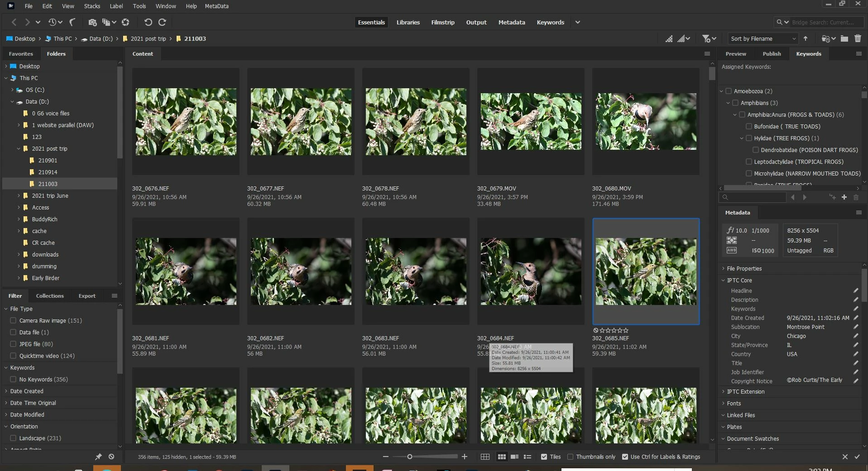Expand the File Properties metadata section
The height and width of the screenshot is (471, 868).
723,269
